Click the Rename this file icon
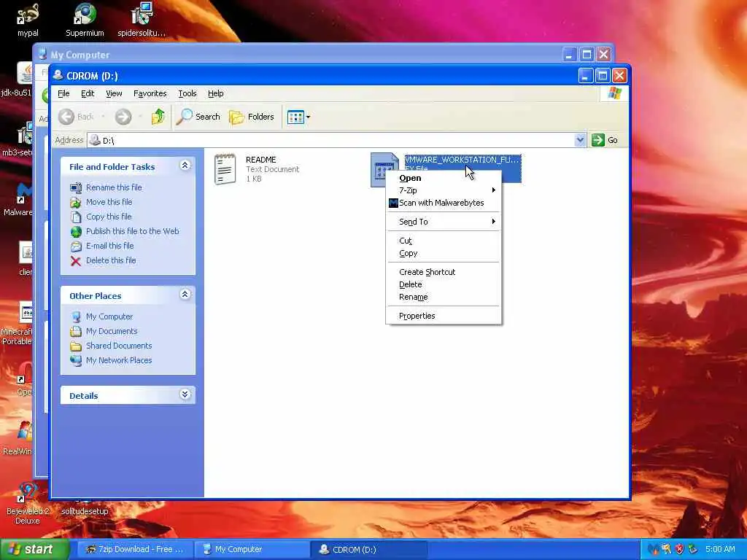The height and width of the screenshot is (560, 747). click(76, 187)
